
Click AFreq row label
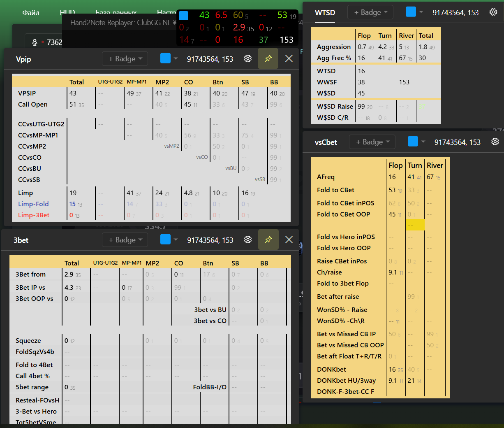click(326, 177)
